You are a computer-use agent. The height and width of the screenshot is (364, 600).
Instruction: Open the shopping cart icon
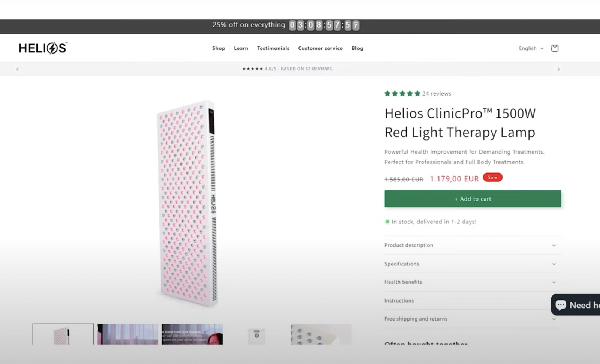555,48
